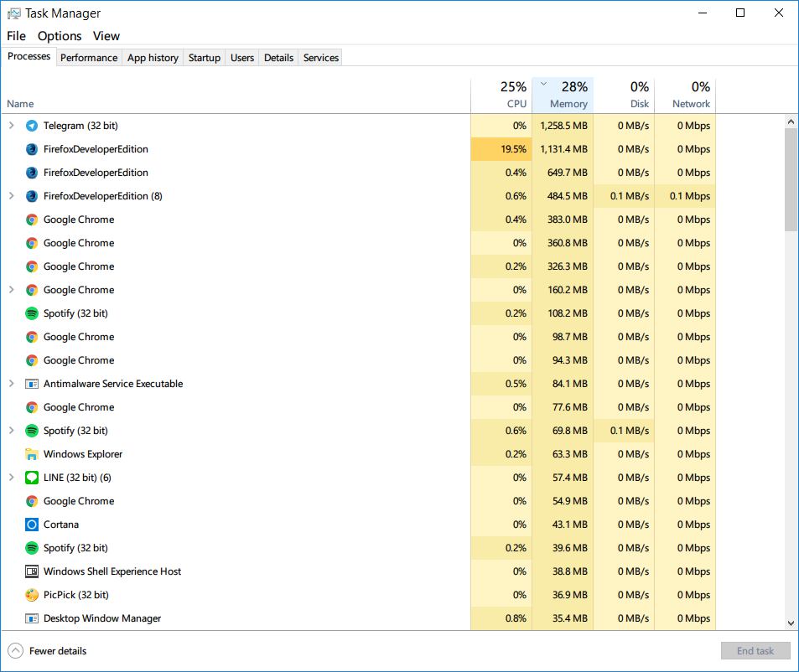Screen dimensions: 799x672
Task: Sort by the CPU column header
Action: tap(501, 96)
